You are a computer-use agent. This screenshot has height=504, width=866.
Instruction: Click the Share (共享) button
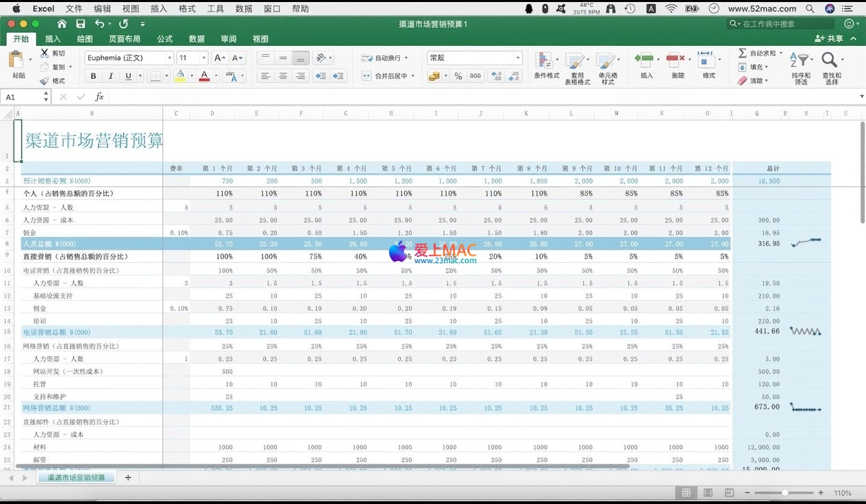829,39
